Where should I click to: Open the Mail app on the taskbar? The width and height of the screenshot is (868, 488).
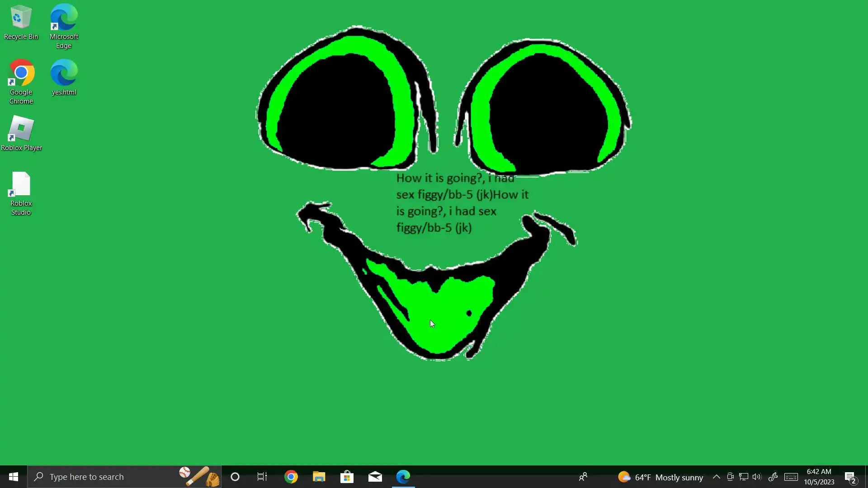tap(375, 477)
